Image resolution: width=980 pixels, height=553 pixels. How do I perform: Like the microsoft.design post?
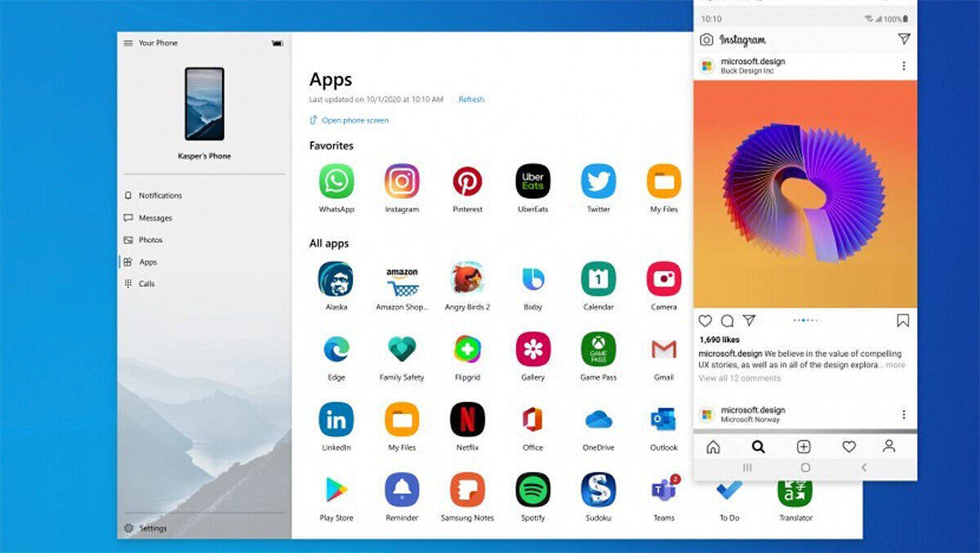click(706, 321)
